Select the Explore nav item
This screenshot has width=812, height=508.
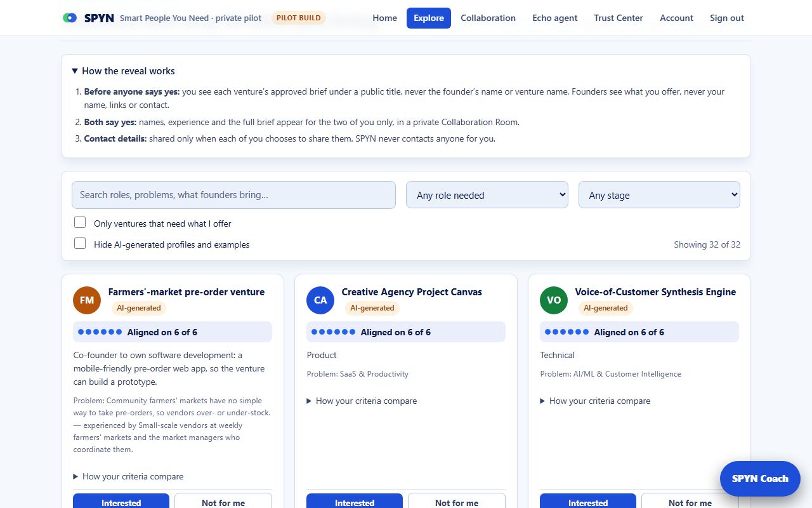pos(429,18)
